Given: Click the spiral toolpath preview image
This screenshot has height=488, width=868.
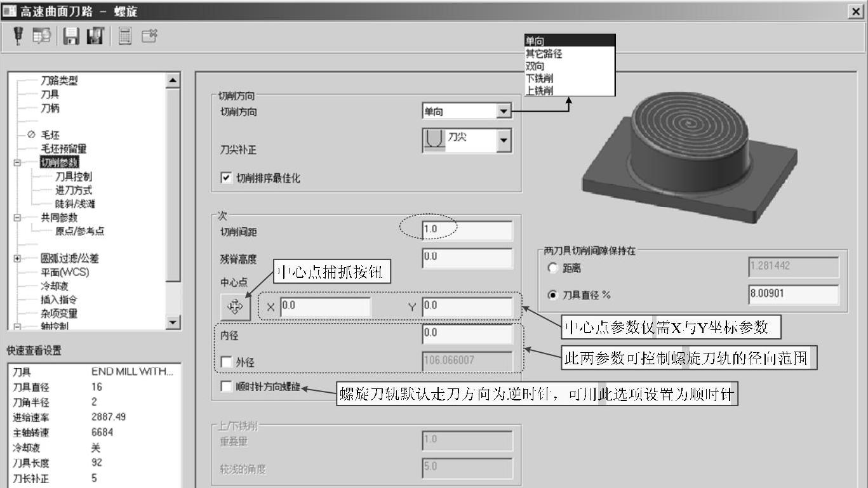Looking at the screenshot, I should [689, 157].
